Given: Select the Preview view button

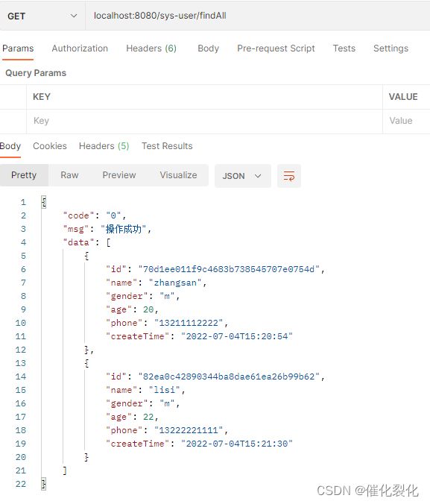Looking at the screenshot, I should tap(119, 175).
